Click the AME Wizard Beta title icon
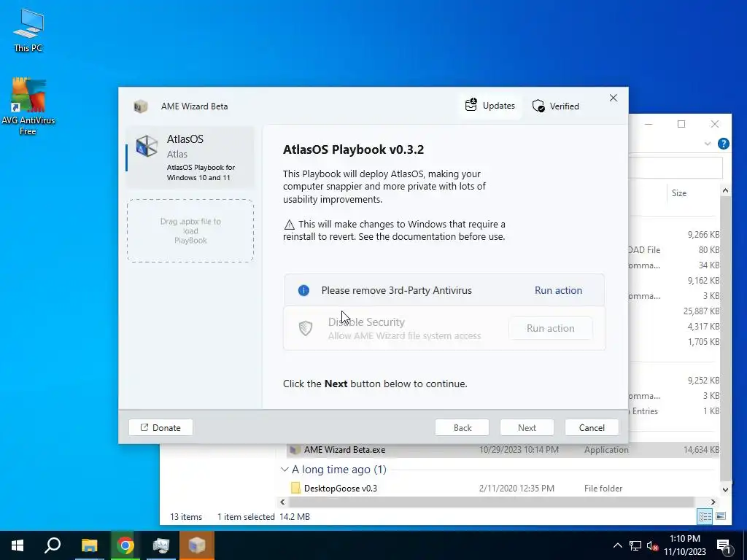Viewport: 747px width, 560px height. (141, 106)
